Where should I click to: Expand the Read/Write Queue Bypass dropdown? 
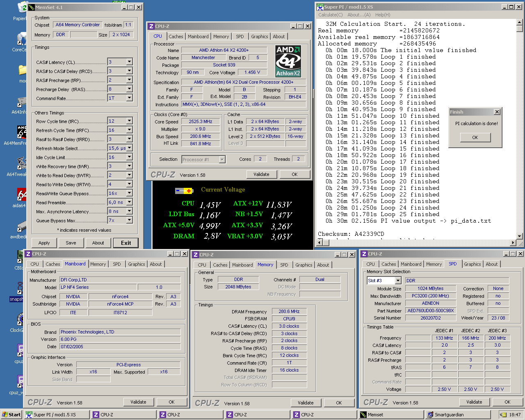tap(129, 193)
